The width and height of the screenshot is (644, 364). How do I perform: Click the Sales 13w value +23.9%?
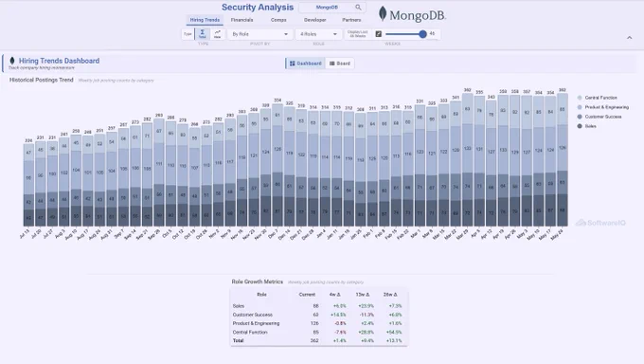coord(366,306)
